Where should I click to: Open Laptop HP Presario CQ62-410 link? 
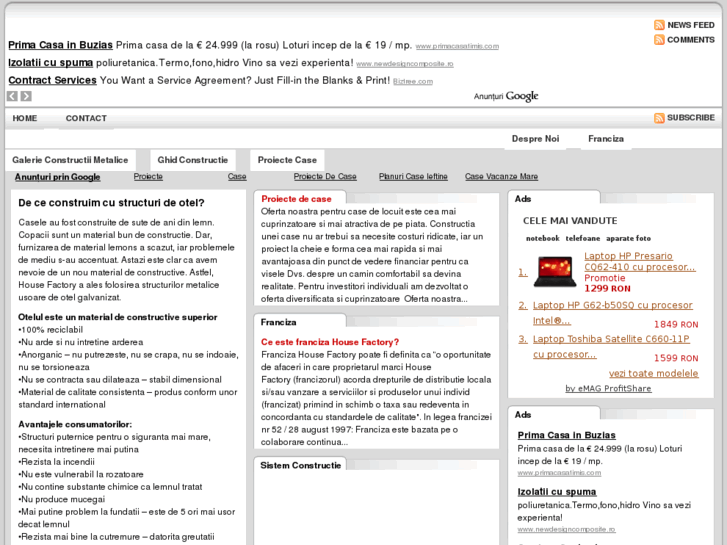pyautogui.click(x=640, y=262)
